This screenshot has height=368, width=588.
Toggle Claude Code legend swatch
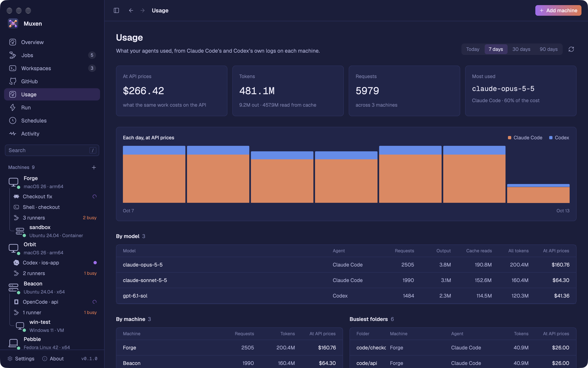pos(509,138)
